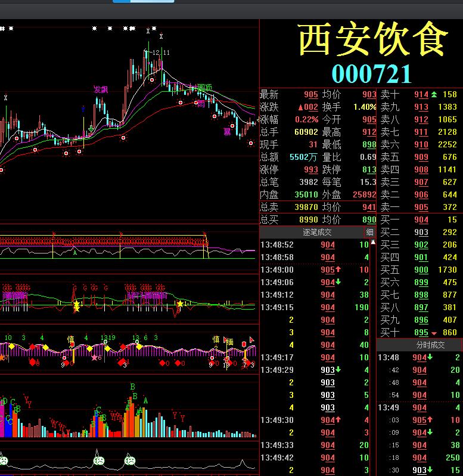This screenshot has height=476, width=463.
Task: Click the 总额 value 5502万
Action: (x=303, y=157)
